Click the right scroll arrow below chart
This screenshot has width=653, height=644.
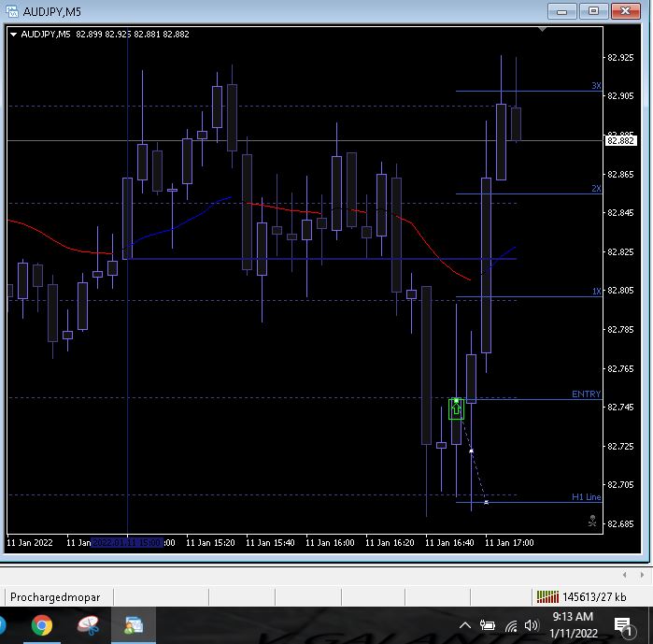click(642, 575)
